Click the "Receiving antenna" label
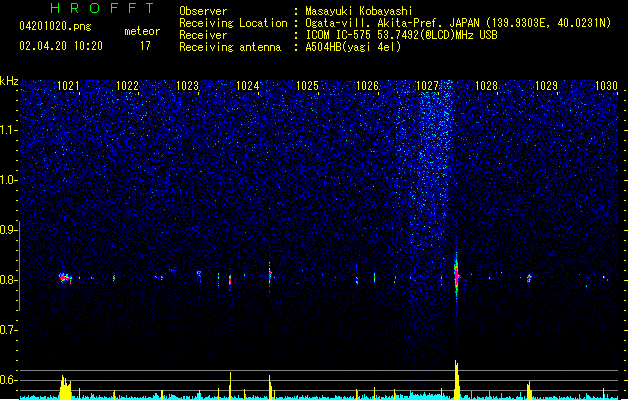This screenshot has width=629, height=400. tap(230, 47)
